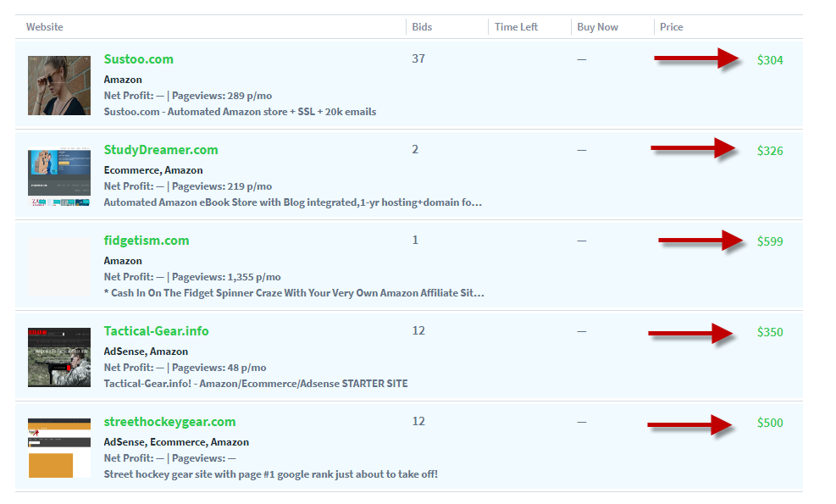
Task: Click the red arrow pointing to $326
Action: pyautogui.click(x=694, y=149)
